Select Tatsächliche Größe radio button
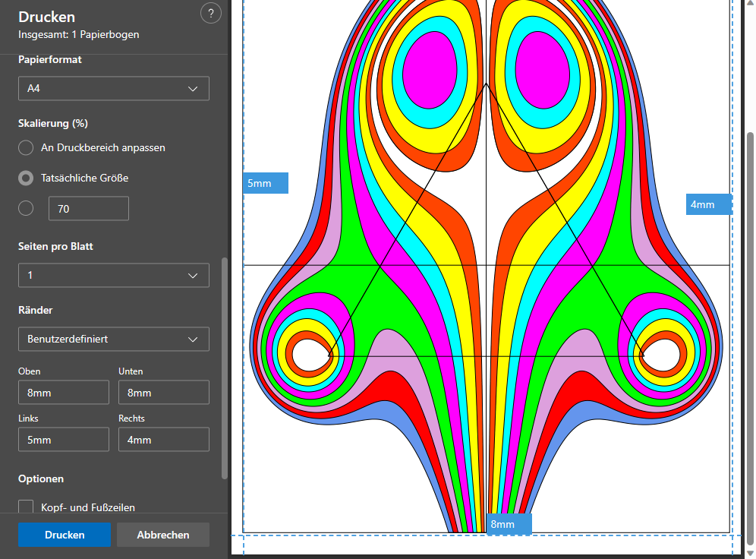The height and width of the screenshot is (559, 756). click(x=27, y=178)
